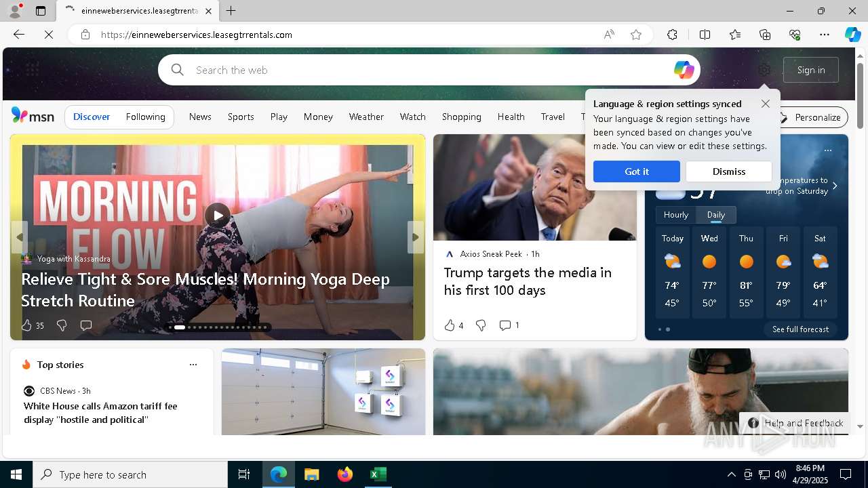Open Top stories more options

(193, 365)
